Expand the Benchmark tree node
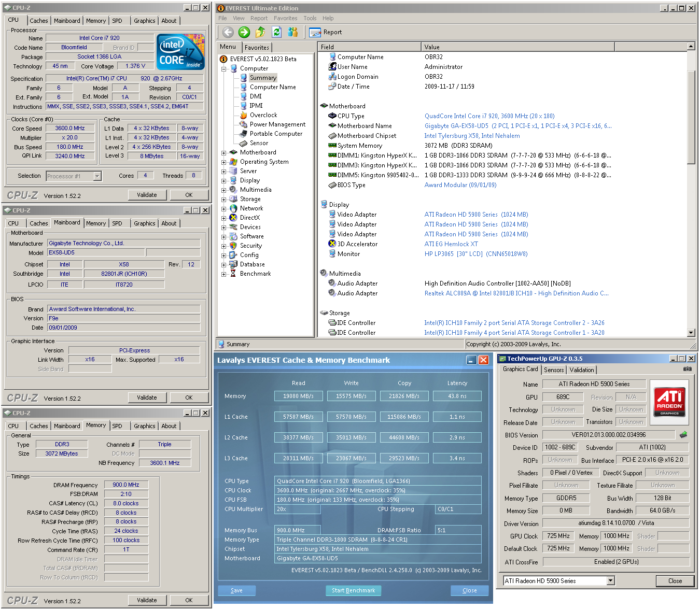 click(223, 274)
